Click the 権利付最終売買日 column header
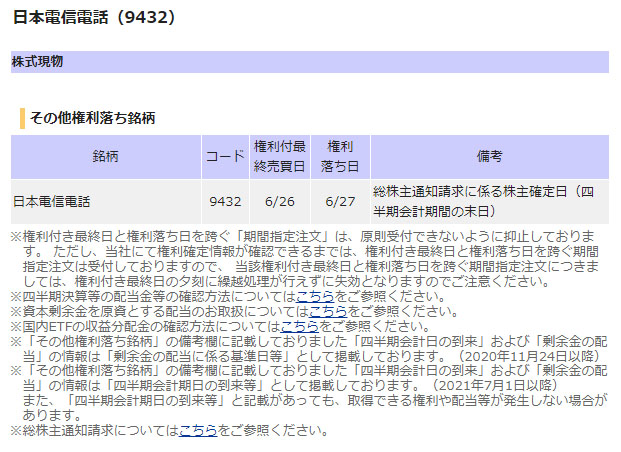The width and height of the screenshot is (621, 452). [280, 157]
